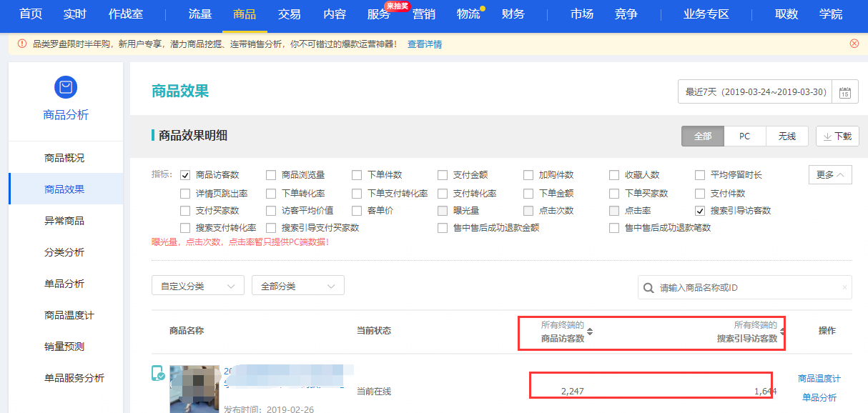
Task: Uncheck the 搜索引导访客数 checkbox
Action: [700, 211]
